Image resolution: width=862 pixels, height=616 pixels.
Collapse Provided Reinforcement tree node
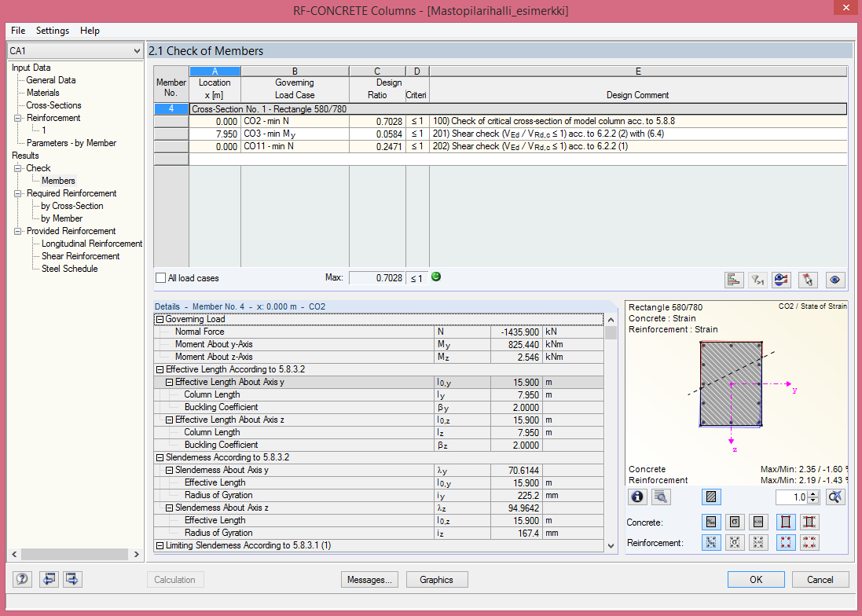coord(17,231)
